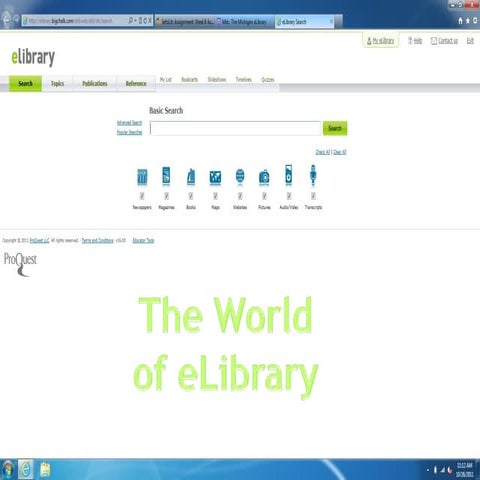This screenshot has height=480, width=480.
Task: Uncheck the Transcripts checkbox
Action: point(313,196)
